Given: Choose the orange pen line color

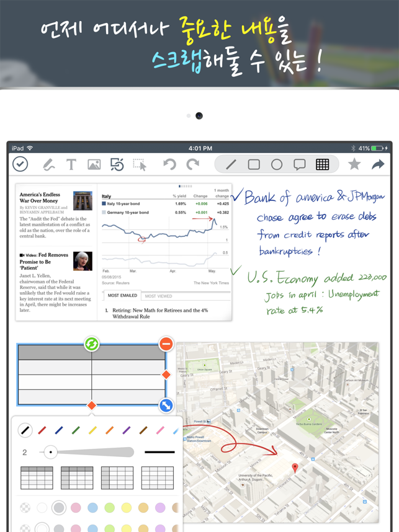Looking at the screenshot, I should point(109,430).
